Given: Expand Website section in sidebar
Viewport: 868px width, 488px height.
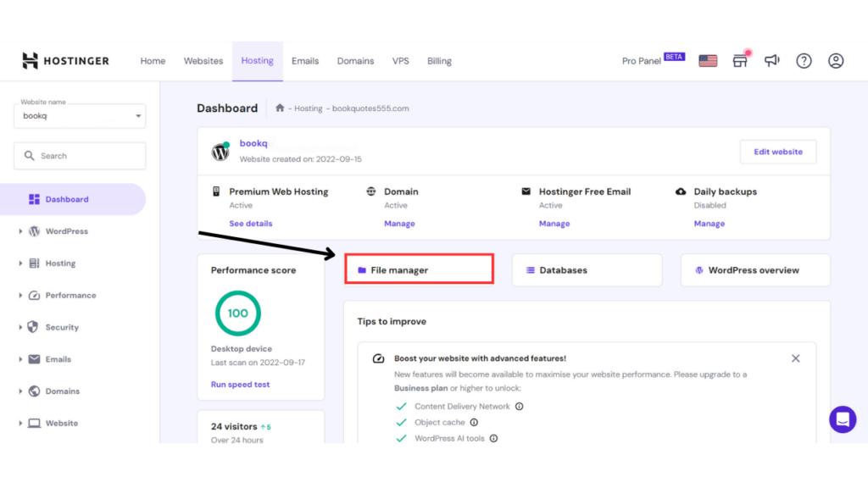Looking at the screenshot, I should coord(20,424).
